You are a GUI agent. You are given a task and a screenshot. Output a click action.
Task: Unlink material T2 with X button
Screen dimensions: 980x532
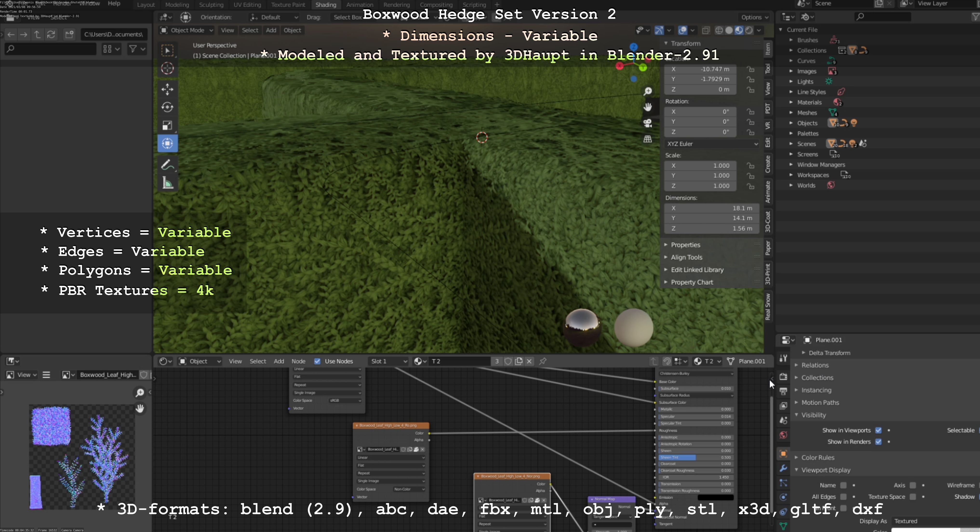click(529, 361)
